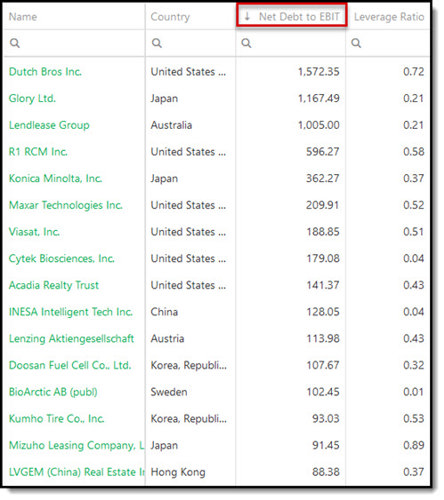Click search icon under Net Debt to EBIT

tap(246, 43)
